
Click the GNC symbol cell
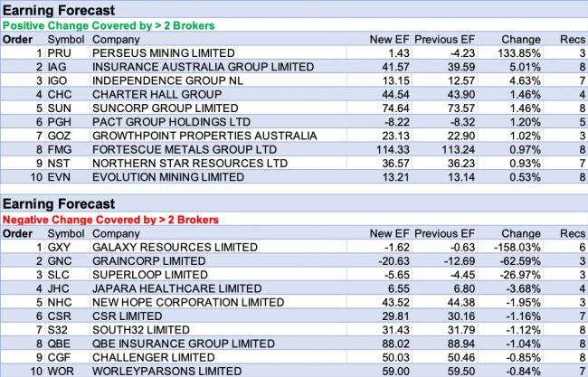click(x=61, y=262)
